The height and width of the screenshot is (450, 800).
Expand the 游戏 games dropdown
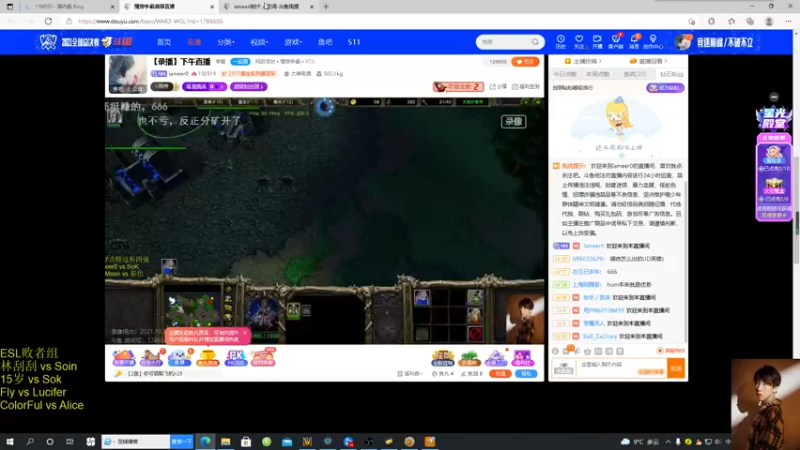(293, 42)
